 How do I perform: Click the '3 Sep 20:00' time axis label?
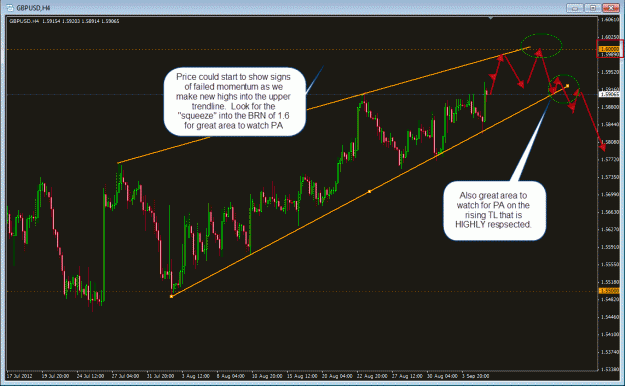(x=476, y=376)
